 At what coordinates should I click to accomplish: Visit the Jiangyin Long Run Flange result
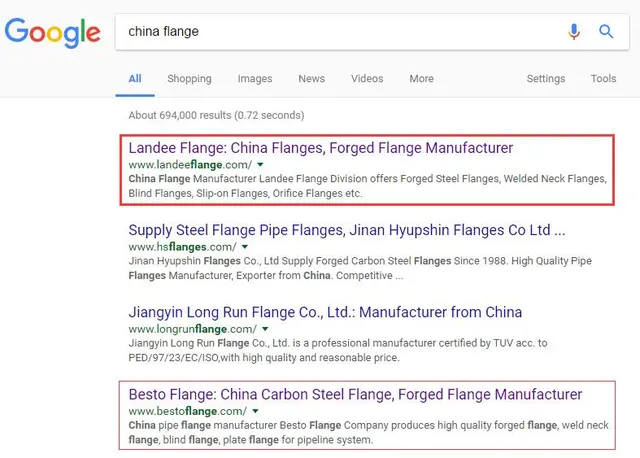325,312
